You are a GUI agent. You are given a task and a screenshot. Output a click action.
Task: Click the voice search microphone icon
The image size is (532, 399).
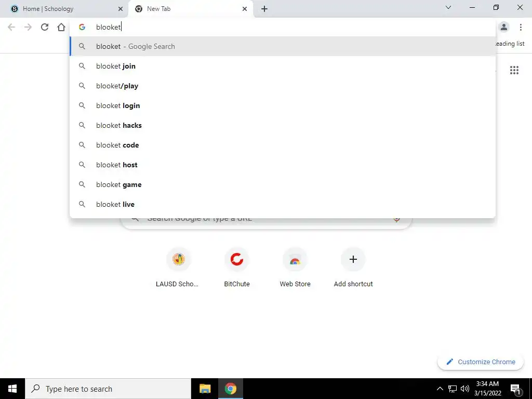396,220
